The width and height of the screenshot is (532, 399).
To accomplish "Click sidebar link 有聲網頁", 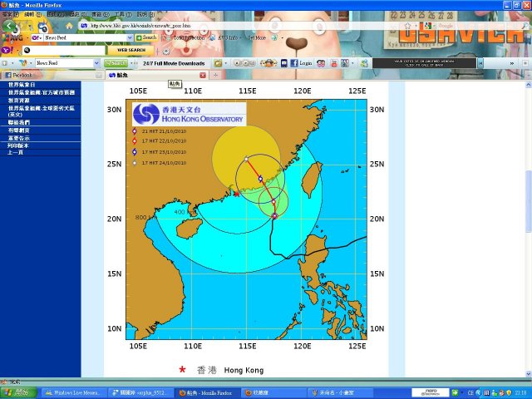I will [18, 131].
